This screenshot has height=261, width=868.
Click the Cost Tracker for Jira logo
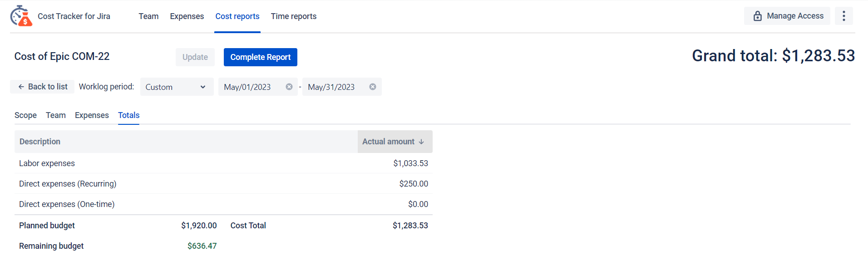21,16
